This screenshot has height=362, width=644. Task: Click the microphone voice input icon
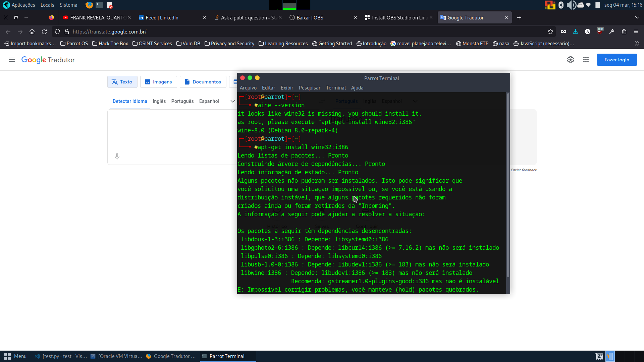pos(117,156)
